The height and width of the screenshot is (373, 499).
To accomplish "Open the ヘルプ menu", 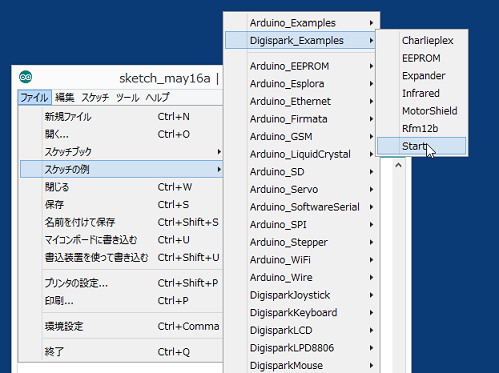I will click(x=157, y=98).
